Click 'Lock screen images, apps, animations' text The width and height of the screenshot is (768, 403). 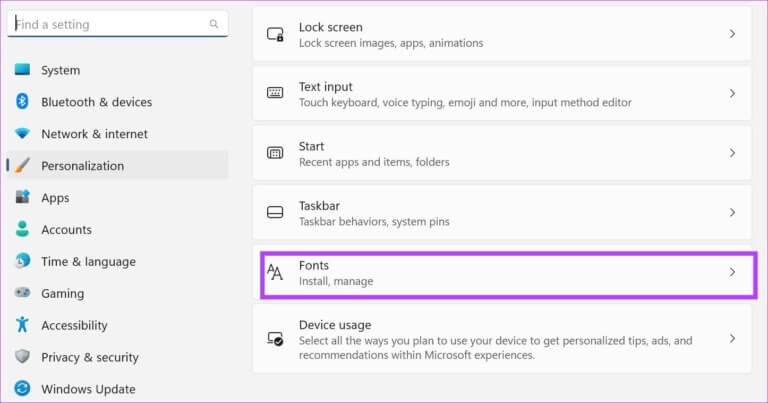tap(391, 43)
